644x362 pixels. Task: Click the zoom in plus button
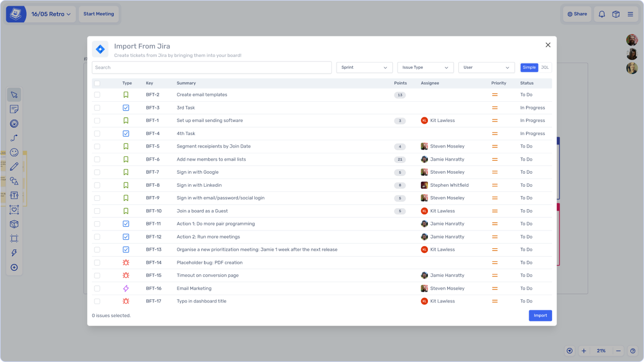[584, 351]
